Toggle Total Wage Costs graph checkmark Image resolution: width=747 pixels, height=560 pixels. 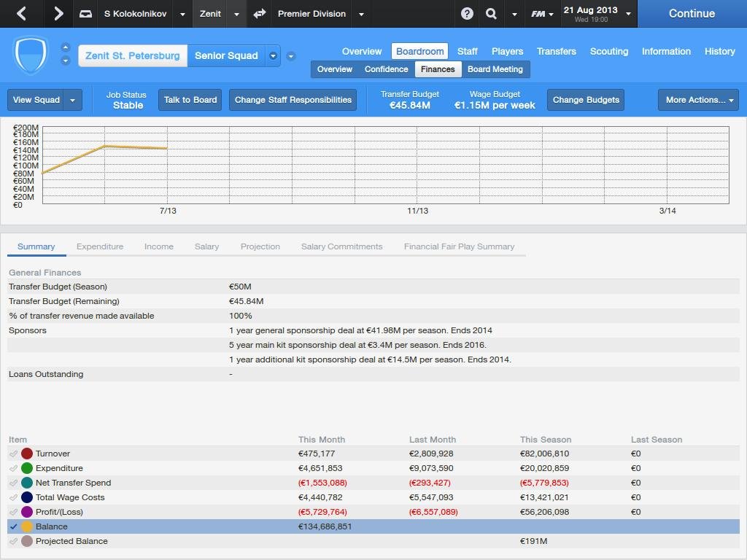pos(13,497)
